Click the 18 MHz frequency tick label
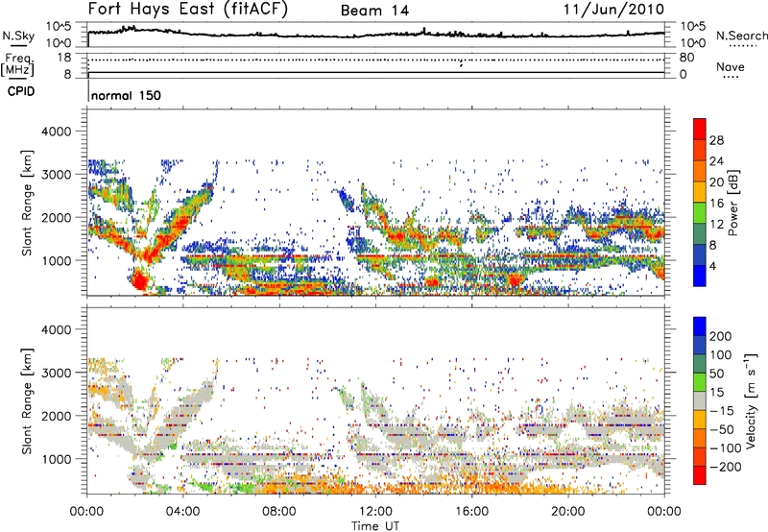This screenshot has width=768, height=532. pos(64,58)
